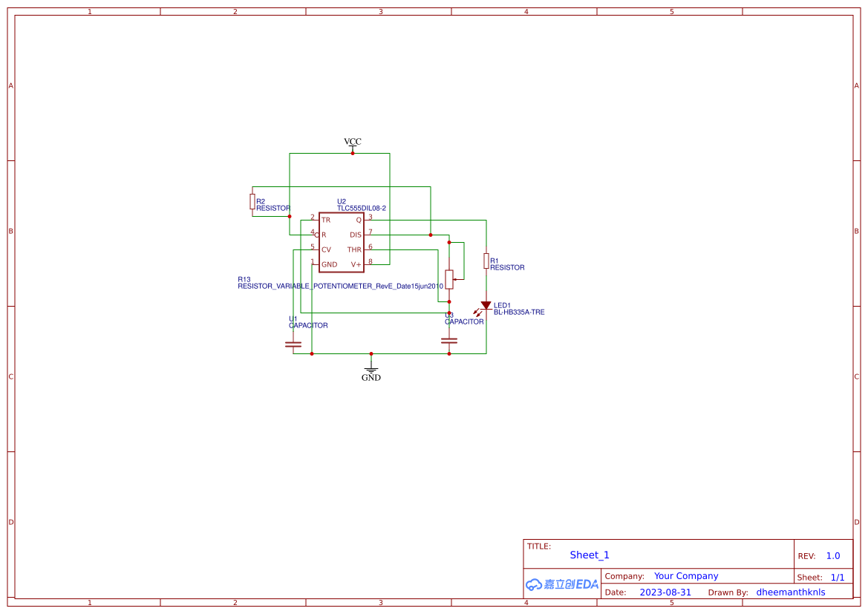Select the TLC555DIL08-2 timer symbol U2
Screen dimensions: 868x614
point(342,241)
